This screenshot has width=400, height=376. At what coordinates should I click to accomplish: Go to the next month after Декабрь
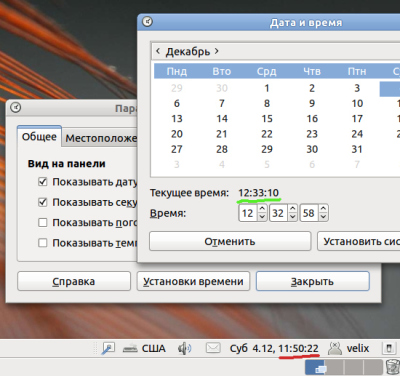click(217, 51)
